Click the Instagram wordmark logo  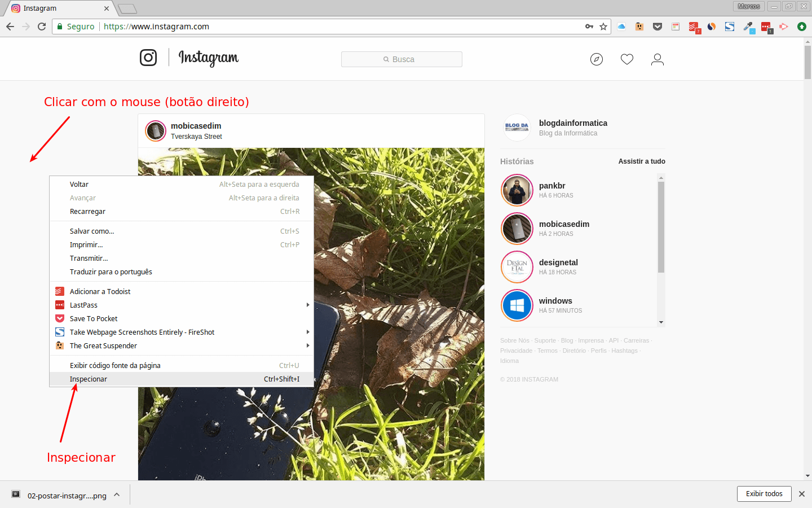coord(209,58)
